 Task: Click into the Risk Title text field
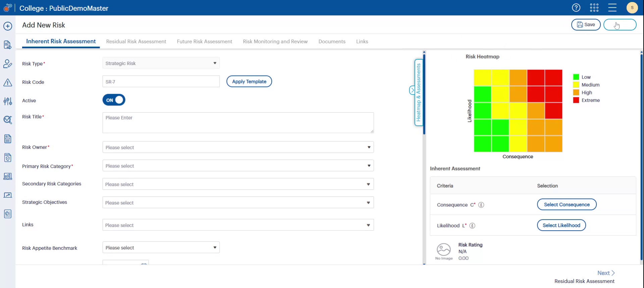[238, 123]
